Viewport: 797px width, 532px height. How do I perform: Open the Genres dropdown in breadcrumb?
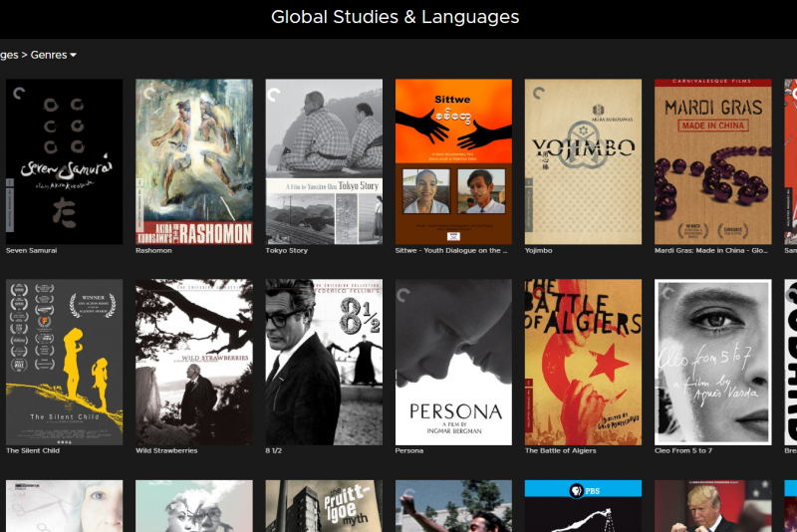pos(54,55)
